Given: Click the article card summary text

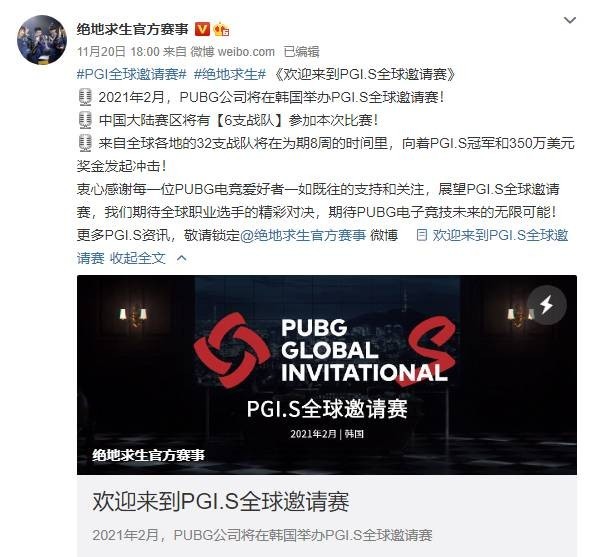Looking at the screenshot, I should [262, 535].
